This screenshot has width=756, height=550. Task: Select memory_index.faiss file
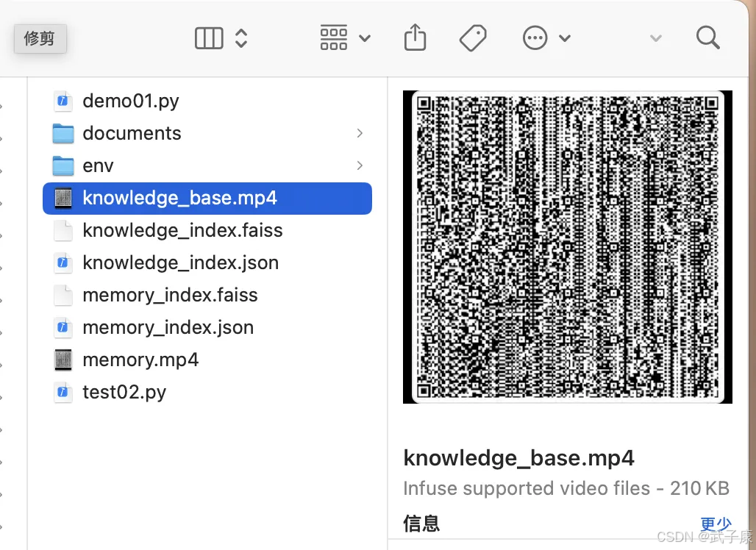point(207,295)
